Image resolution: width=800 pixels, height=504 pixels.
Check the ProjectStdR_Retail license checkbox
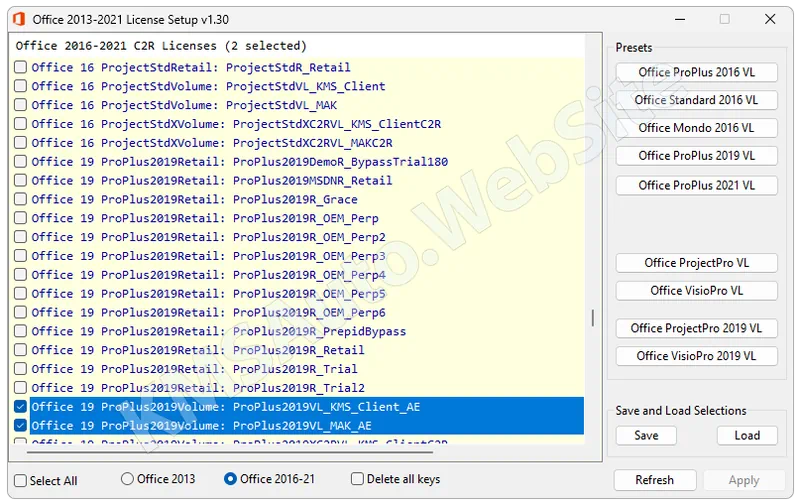tap(20, 67)
